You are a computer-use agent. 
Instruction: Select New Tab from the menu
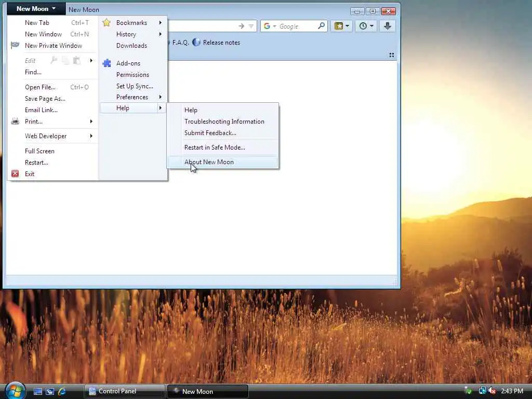pos(37,23)
